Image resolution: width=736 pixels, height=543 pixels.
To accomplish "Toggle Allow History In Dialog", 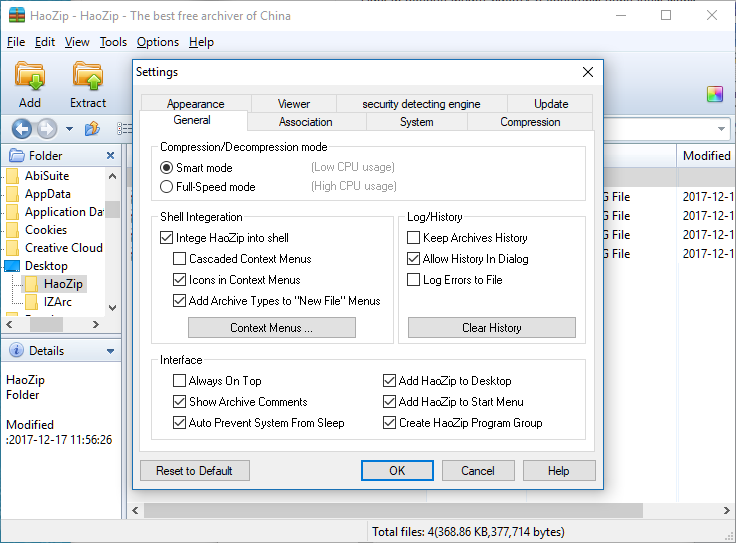I will 413,259.
